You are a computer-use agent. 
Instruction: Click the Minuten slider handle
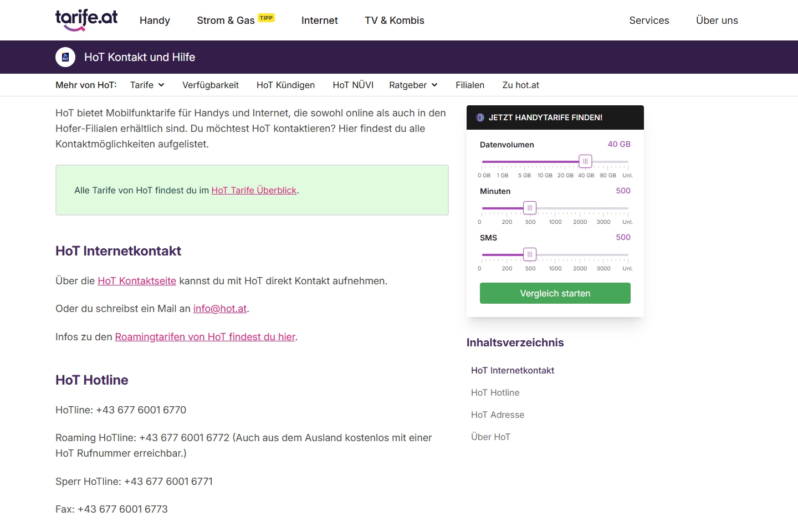coord(530,208)
